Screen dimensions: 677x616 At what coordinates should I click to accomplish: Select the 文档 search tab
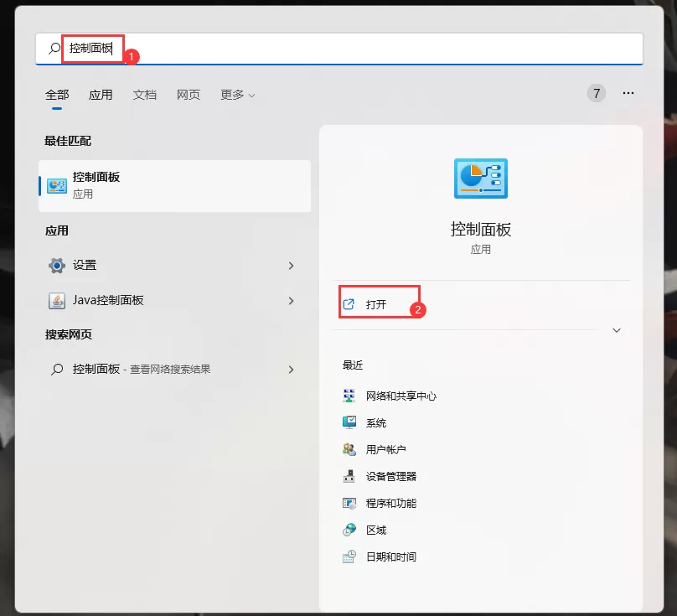144,95
